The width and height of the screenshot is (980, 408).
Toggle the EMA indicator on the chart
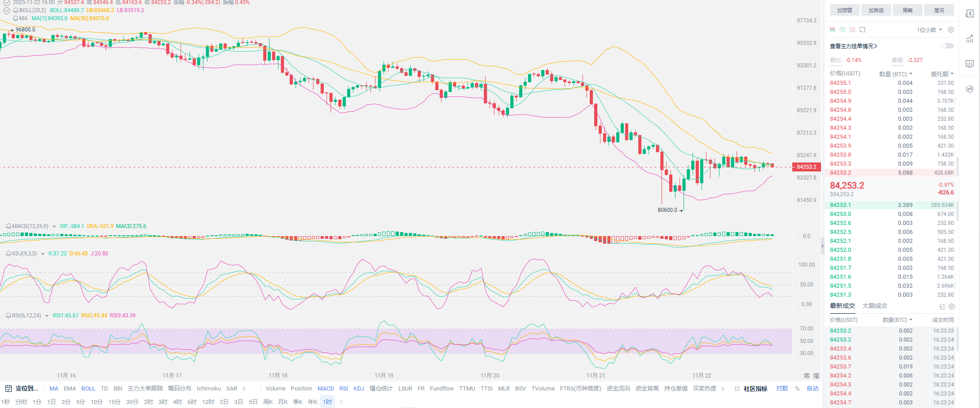pos(70,389)
